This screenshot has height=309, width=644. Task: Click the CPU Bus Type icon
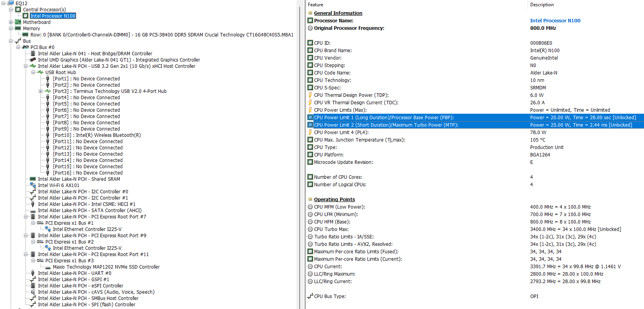[x=310, y=296]
